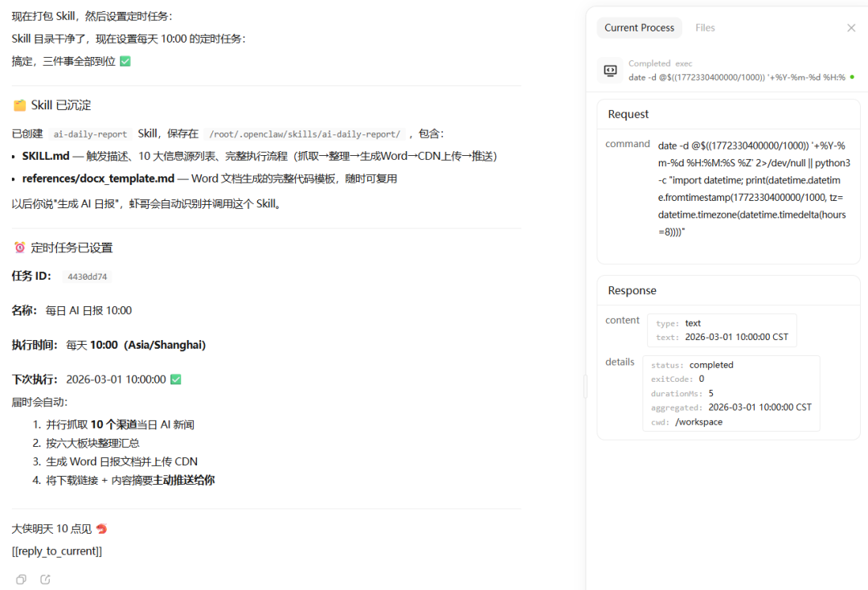Close the Current Process panel

click(x=851, y=27)
